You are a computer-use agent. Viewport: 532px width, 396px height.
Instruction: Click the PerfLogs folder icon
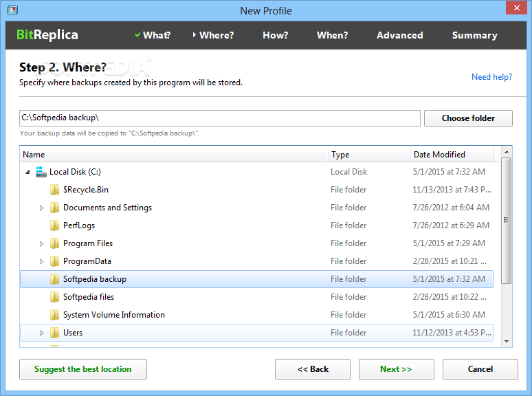[x=54, y=225]
